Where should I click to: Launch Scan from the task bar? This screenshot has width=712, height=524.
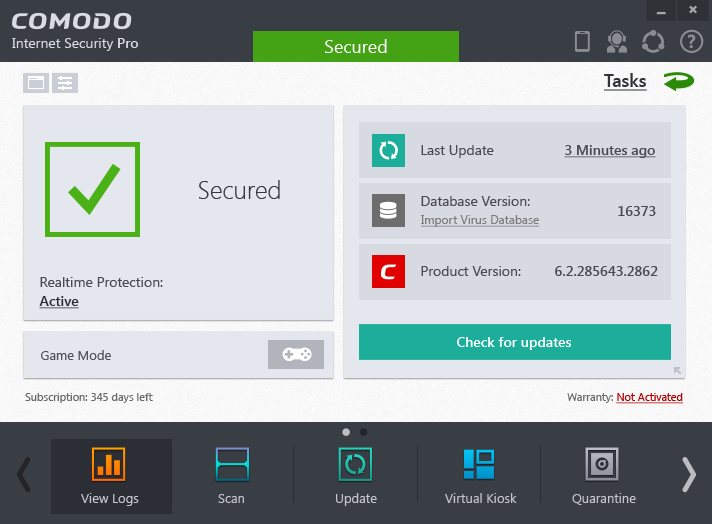(x=232, y=476)
